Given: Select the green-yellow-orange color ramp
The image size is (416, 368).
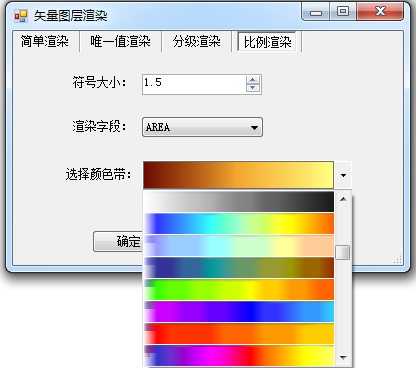Looking at the screenshot, I should (239, 289).
